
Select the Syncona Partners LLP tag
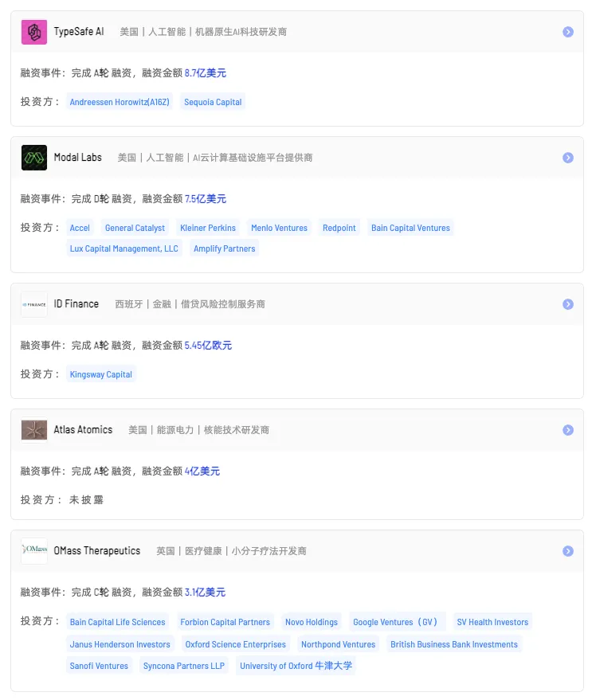183,666
